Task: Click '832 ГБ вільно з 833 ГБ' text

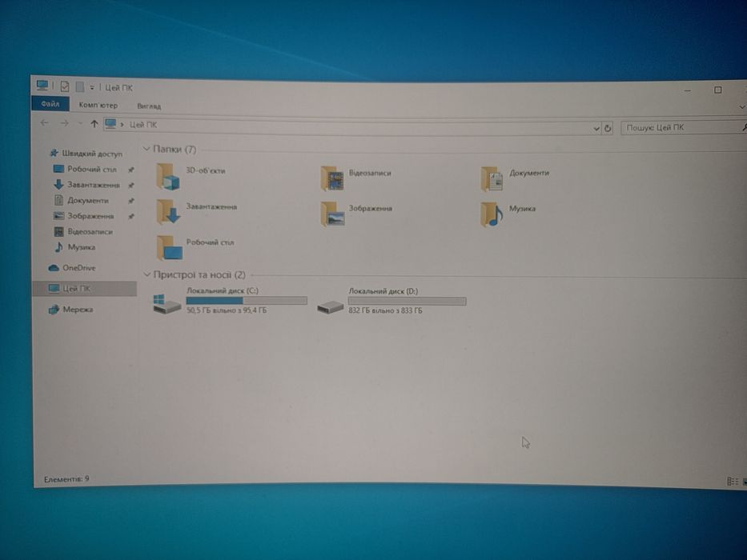Action: coord(385,310)
